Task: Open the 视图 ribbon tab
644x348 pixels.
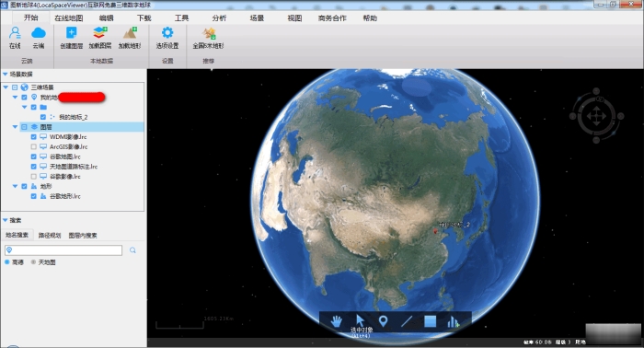Action: click(295, 18)
